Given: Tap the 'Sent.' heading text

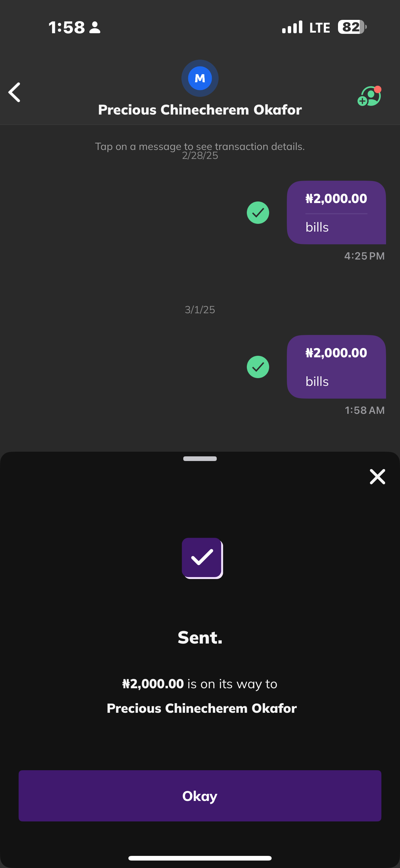Looking at the screenshot, I should [200, 638].
